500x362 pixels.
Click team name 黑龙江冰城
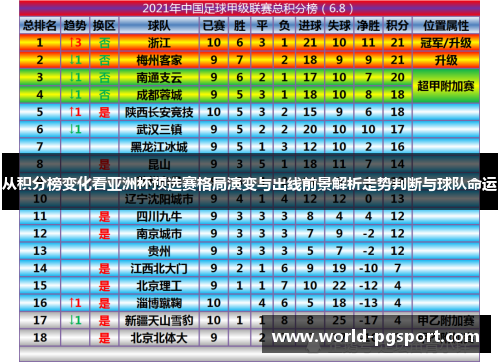tap(159, 147)
